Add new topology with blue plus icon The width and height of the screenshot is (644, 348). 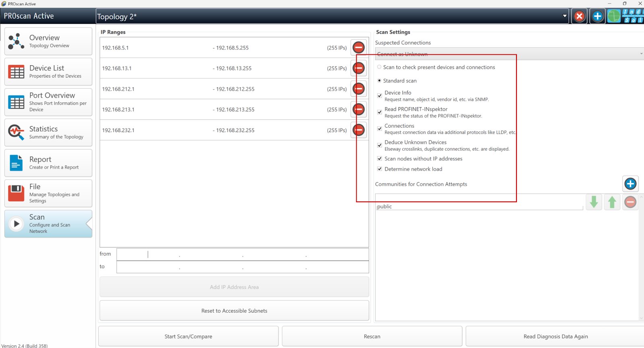597,16
